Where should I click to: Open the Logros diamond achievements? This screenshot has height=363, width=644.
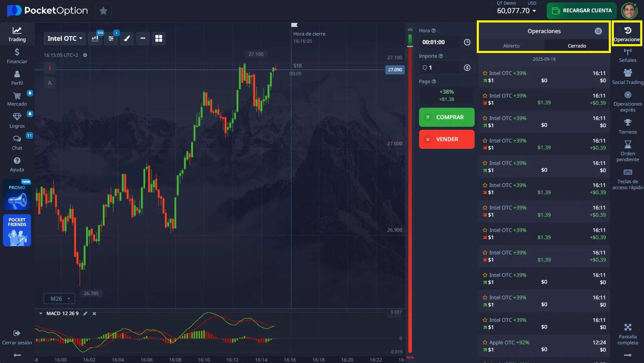17,121
